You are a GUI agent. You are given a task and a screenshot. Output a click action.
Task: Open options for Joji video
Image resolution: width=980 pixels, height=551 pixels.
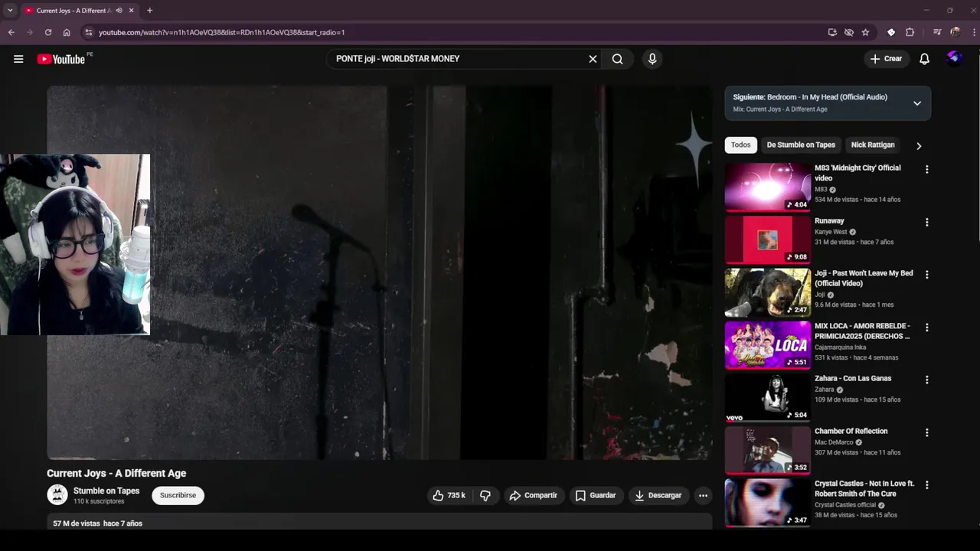click(926, 275)
